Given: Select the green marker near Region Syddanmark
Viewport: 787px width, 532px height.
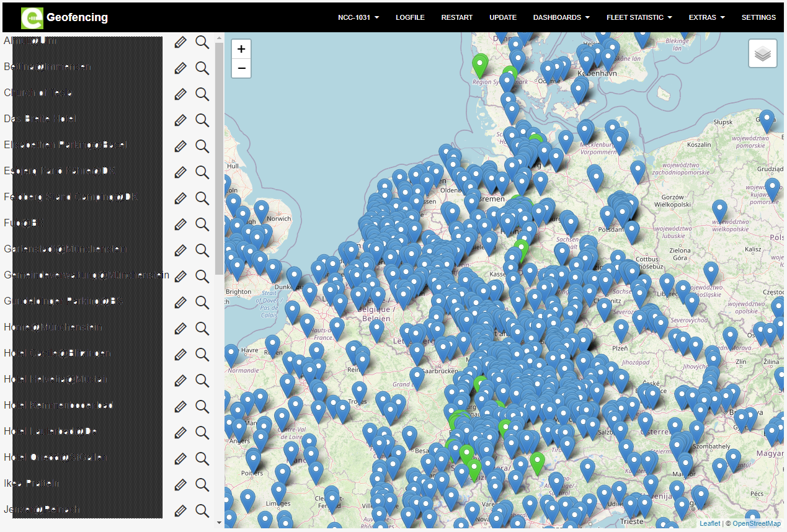Looking at the screenshot, I should (x=479, y=64).
